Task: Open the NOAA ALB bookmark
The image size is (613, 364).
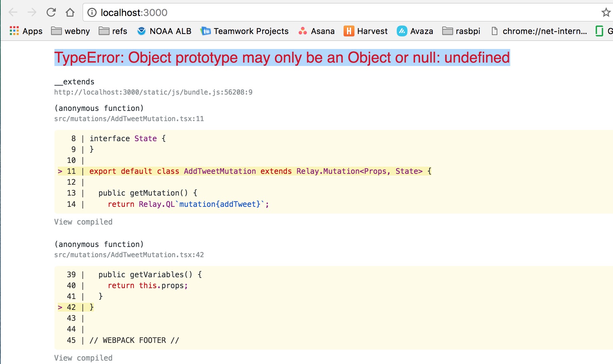Action: 164,31
